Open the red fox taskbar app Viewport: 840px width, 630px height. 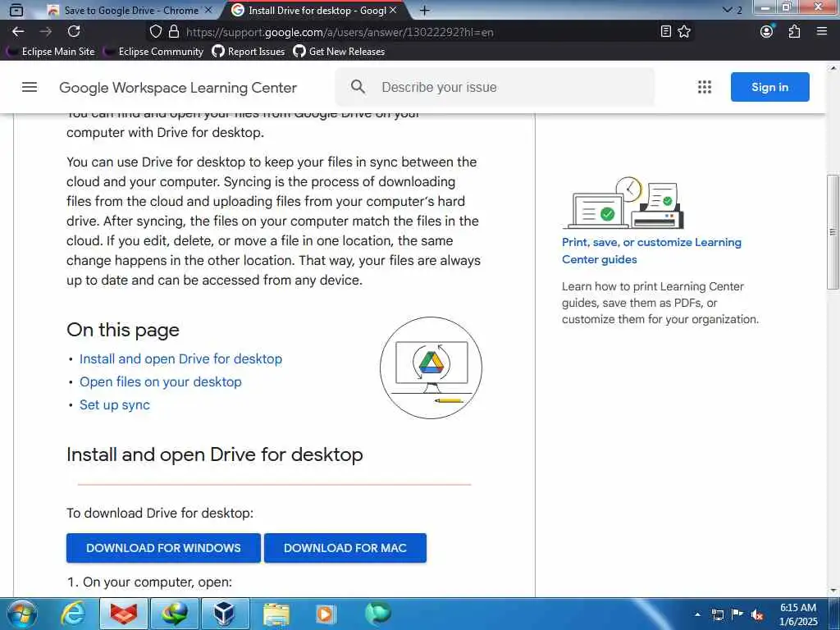point(124,614)
